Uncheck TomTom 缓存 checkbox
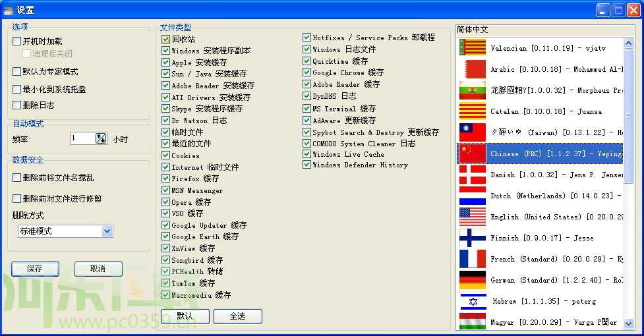Image resolution: width=644 pixels, height=336 pixels. click(165, 283)
